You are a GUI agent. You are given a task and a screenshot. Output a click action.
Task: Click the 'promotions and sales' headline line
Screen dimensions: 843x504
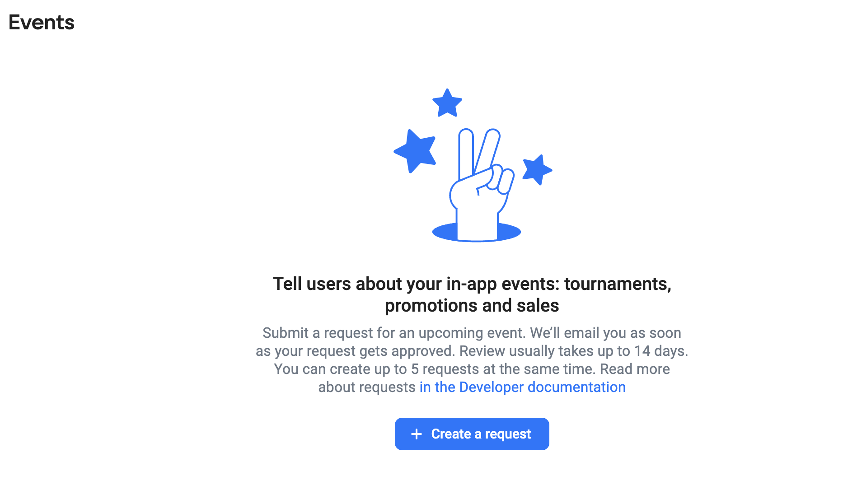[x=472, y=306]
